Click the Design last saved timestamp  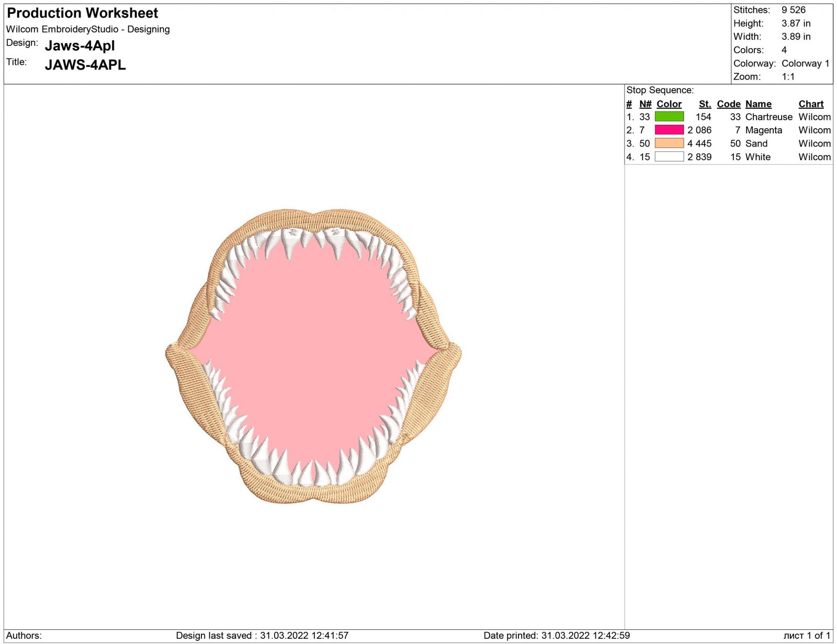pyautogui.click(x=263, y=635)
